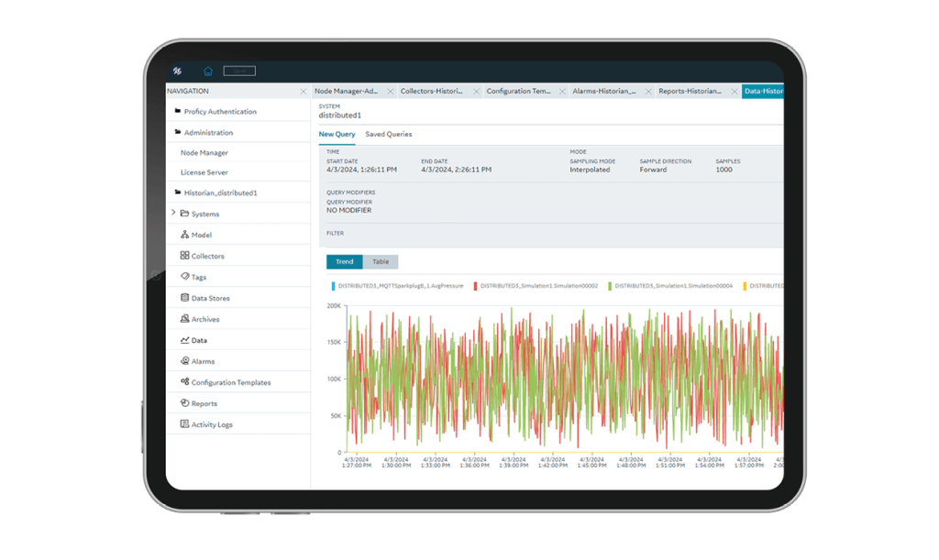Screen dimensions: 939x560
Task: Switch to the Saved Queries tab
Action: click(388, 135)
